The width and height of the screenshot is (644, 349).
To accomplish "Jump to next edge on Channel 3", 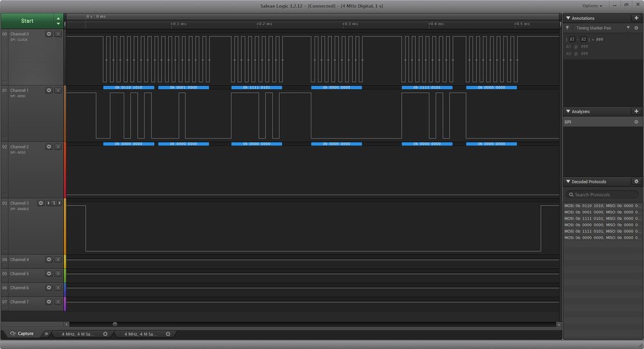I will coord(59,203).
